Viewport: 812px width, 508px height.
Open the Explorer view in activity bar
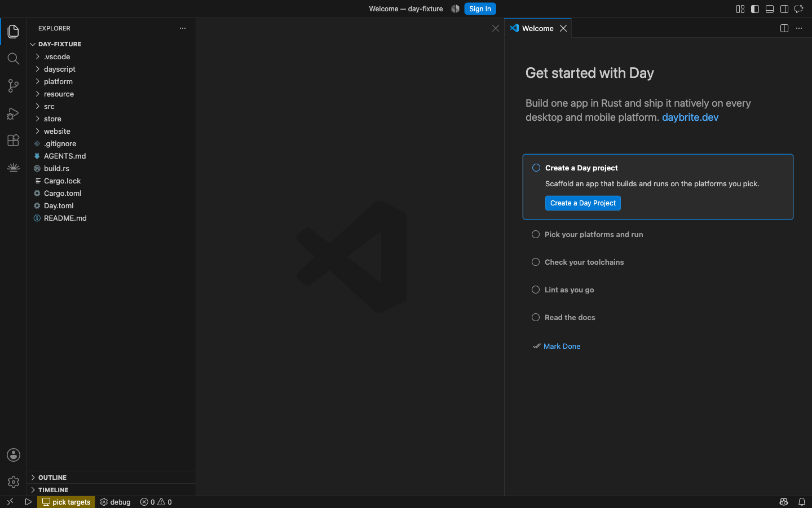pos(14,32)
